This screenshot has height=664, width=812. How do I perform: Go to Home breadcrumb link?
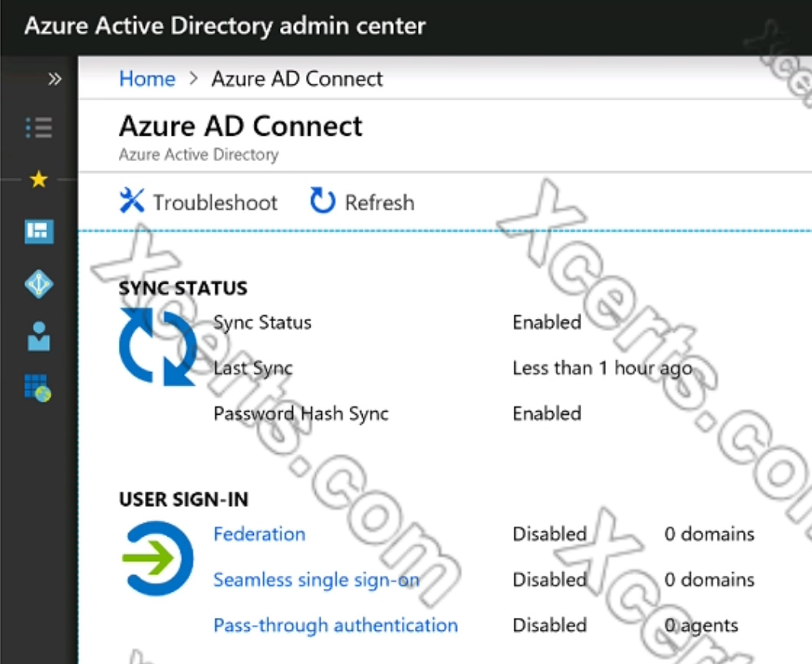click(147, 79)
